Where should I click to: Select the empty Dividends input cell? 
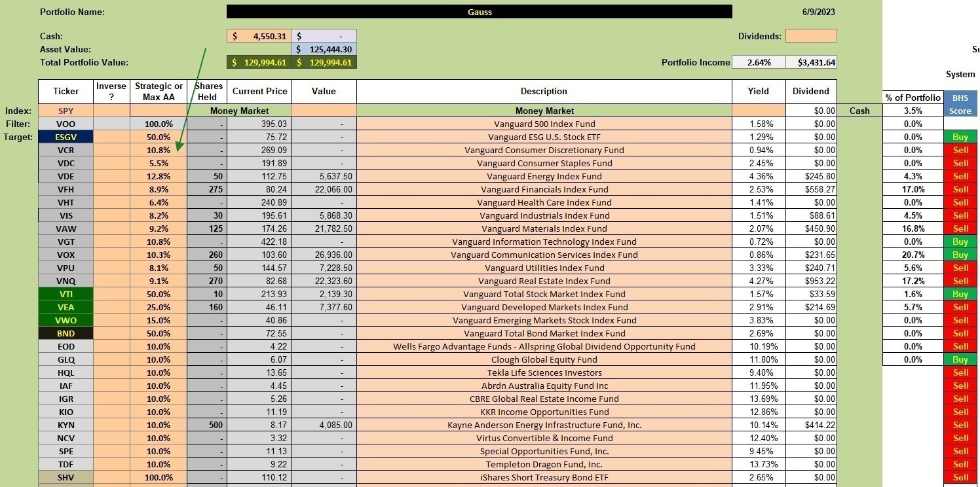811,36
